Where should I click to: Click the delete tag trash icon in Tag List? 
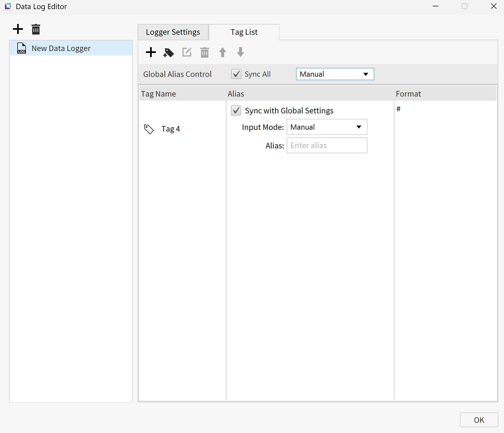pyautogui.click(x=205, y=52)
